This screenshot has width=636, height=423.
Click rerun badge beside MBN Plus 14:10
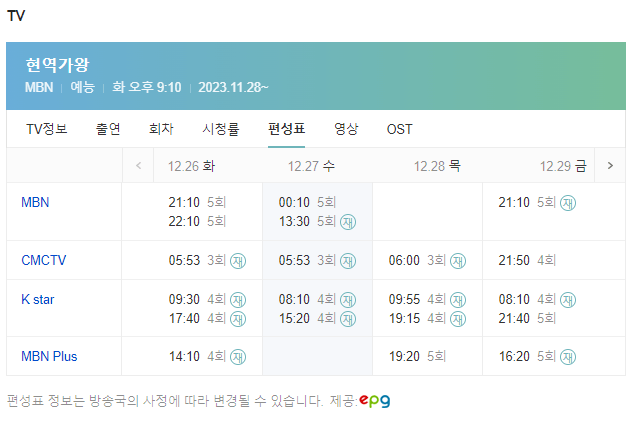[x=238, y=357]
